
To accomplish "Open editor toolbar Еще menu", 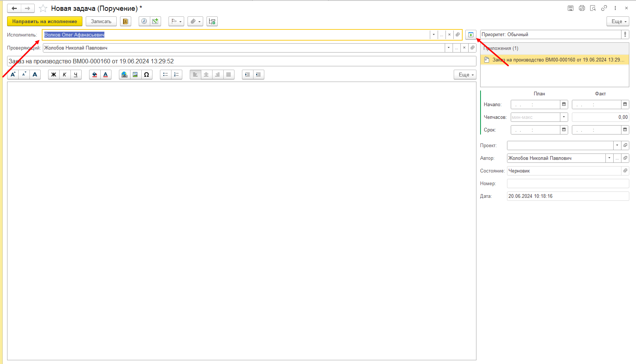I will [465, 75].
